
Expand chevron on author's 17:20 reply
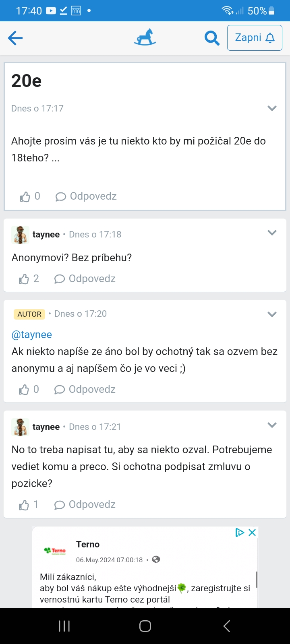[x=272, y=314]
